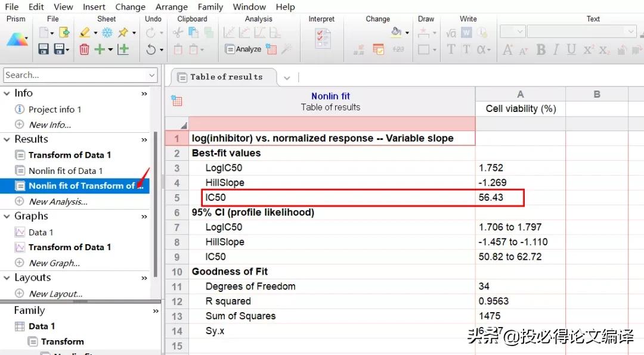Collapse the Info section

[x=7, y=94]
